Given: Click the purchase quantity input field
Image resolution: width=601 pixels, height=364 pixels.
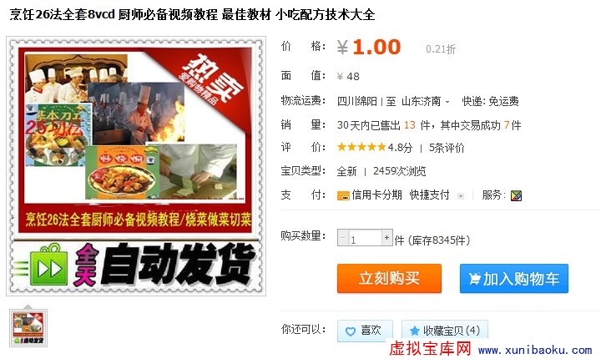Looking at the screenshot, I should click(365, 238).
